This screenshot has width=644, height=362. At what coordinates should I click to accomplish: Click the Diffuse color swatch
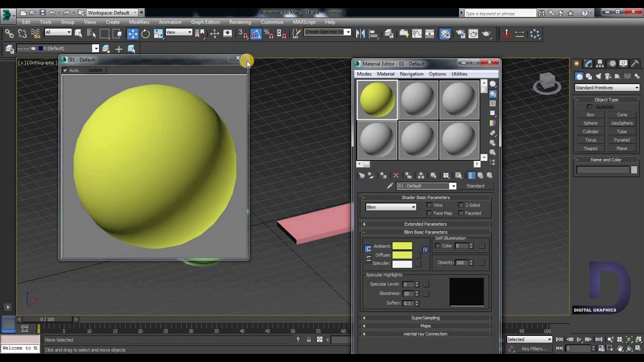[402, 254]
